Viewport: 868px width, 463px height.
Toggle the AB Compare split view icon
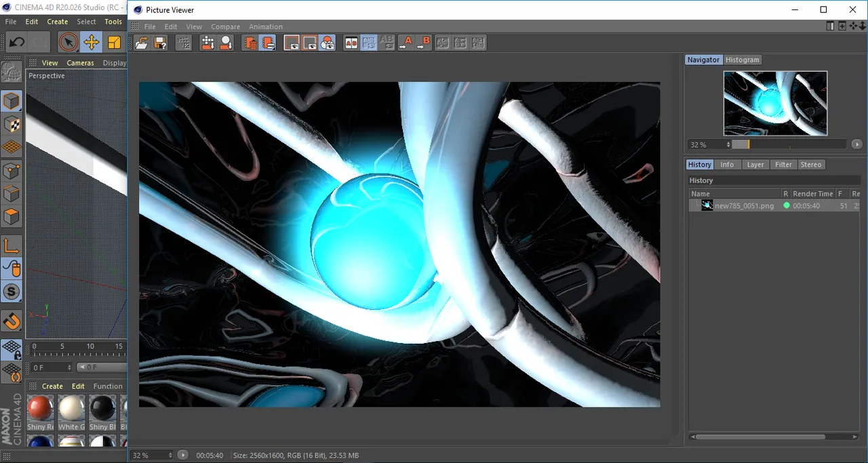351,43
